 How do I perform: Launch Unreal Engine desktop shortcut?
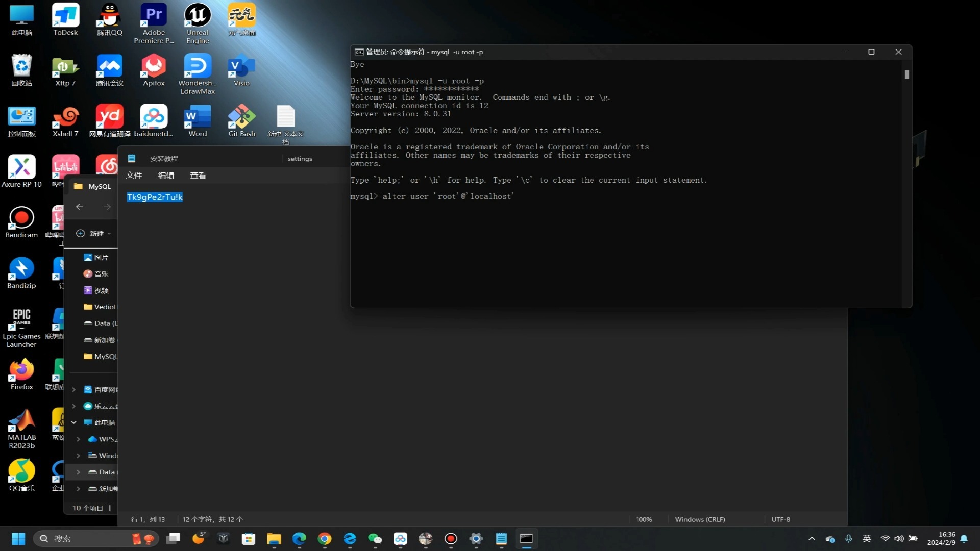(x=198, y=23)
